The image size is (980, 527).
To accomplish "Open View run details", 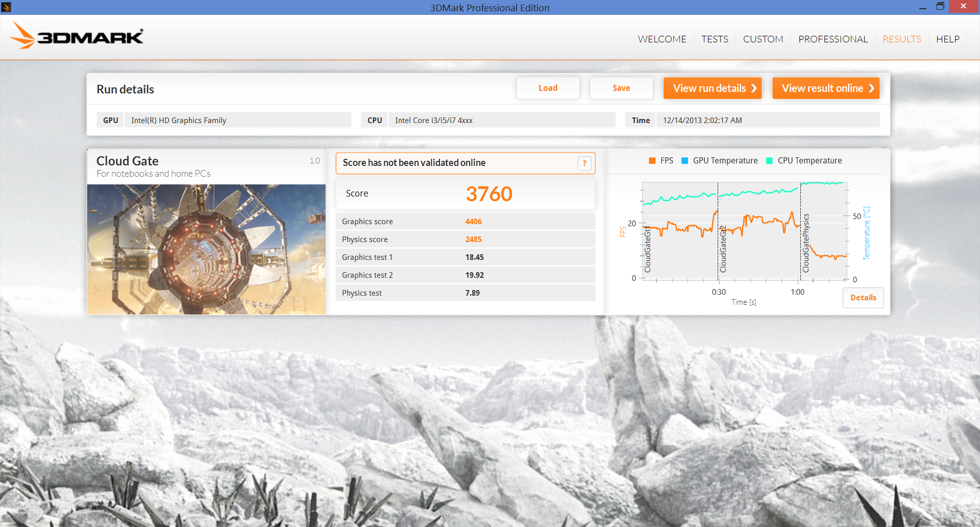I will tap(713, 88).
